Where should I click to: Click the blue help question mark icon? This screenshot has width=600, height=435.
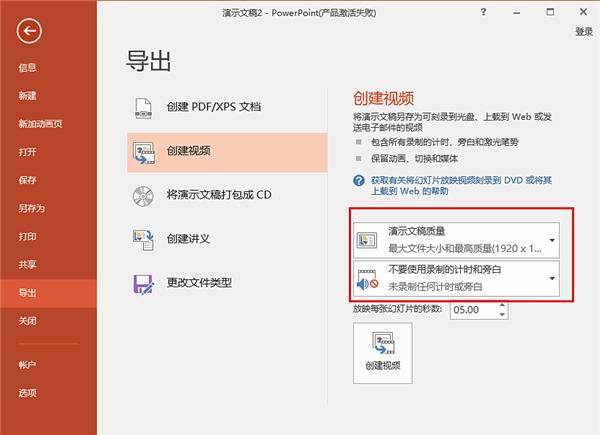coord(359,180)
